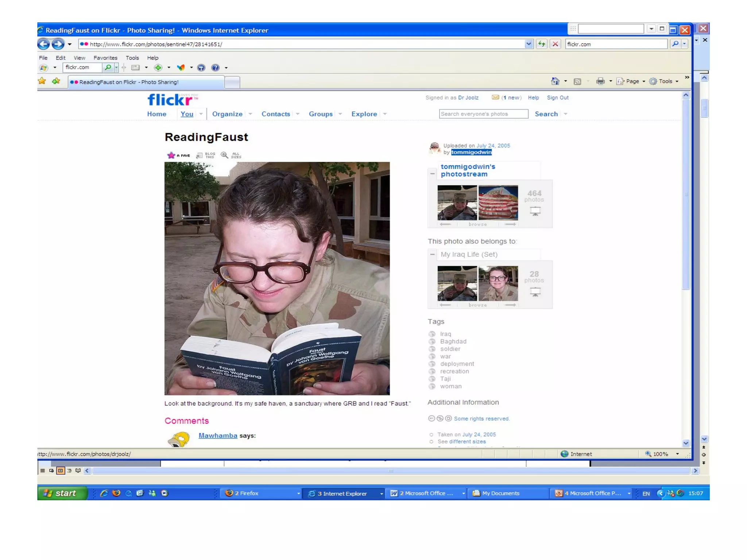747x560 pixels.
Task: Open Favorites Center star icon
Action: point(42,81)
